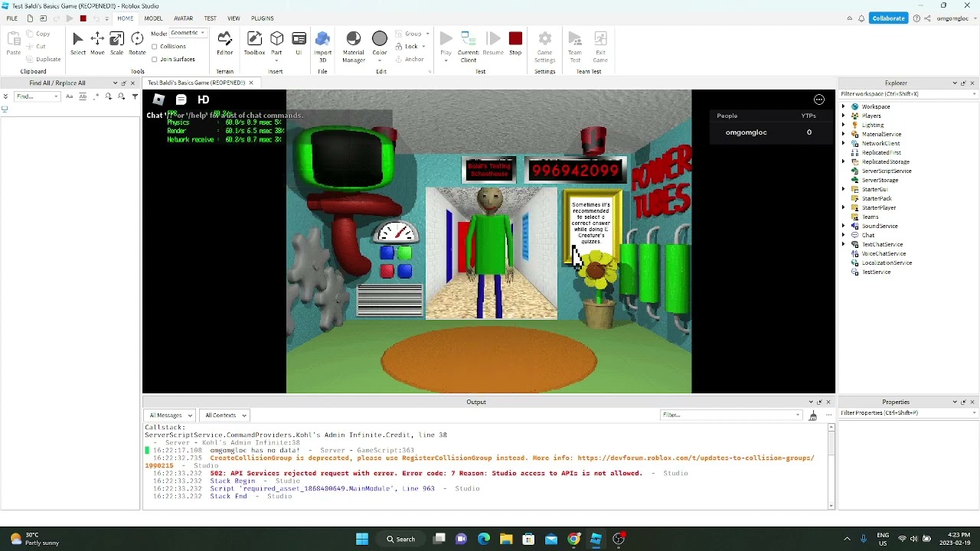Open the All Contexts dropdown
980x551 pixels.
225,416
